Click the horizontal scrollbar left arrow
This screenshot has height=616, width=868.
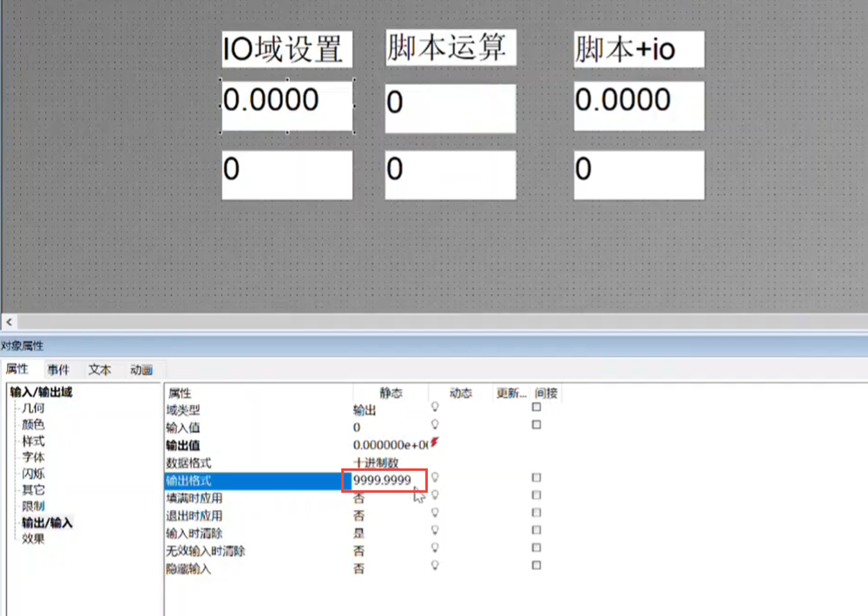coord(8,321)
